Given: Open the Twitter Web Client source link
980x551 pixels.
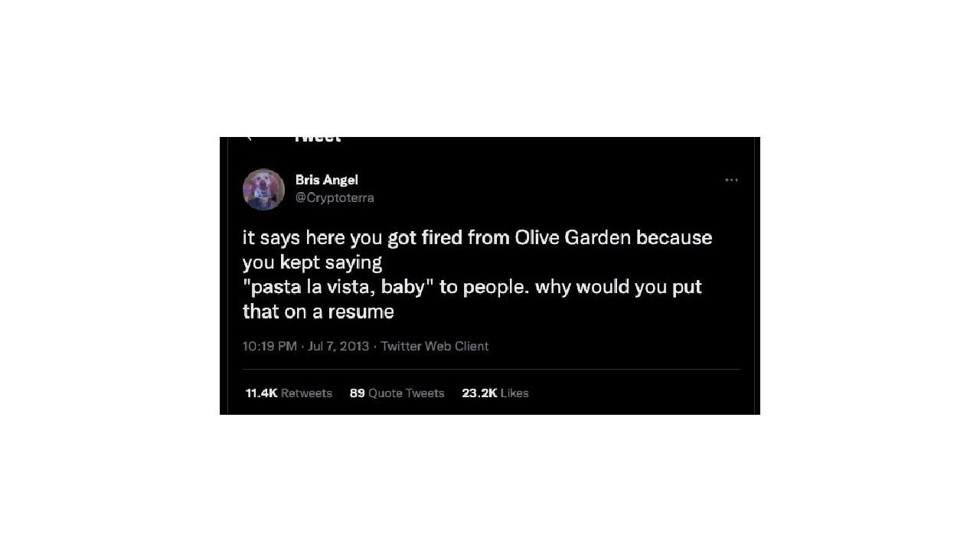Looking at the screenshot, I should (x=434, y=346).
